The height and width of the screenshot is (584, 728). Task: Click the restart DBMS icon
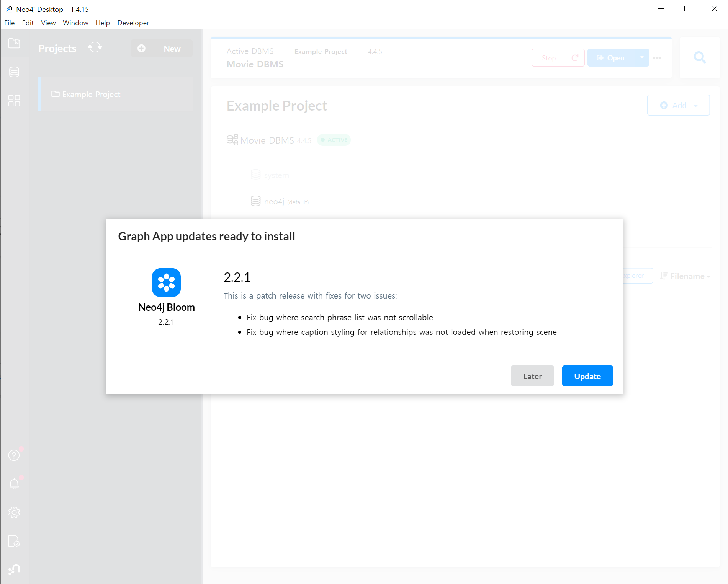[575, 58]
